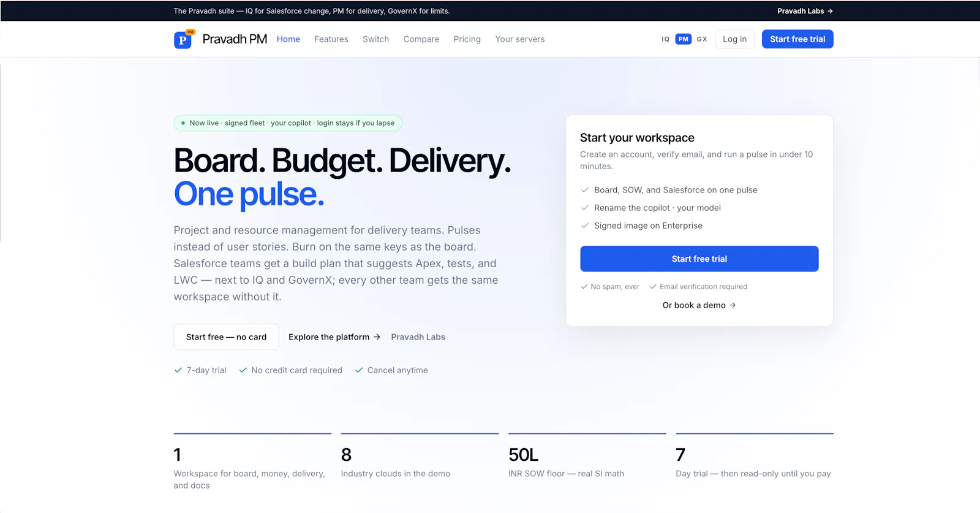The width and height of the screenshot is (980, 513).
Task: Click "Day trial — then read-only until you pay"
Action: (753, 474)
